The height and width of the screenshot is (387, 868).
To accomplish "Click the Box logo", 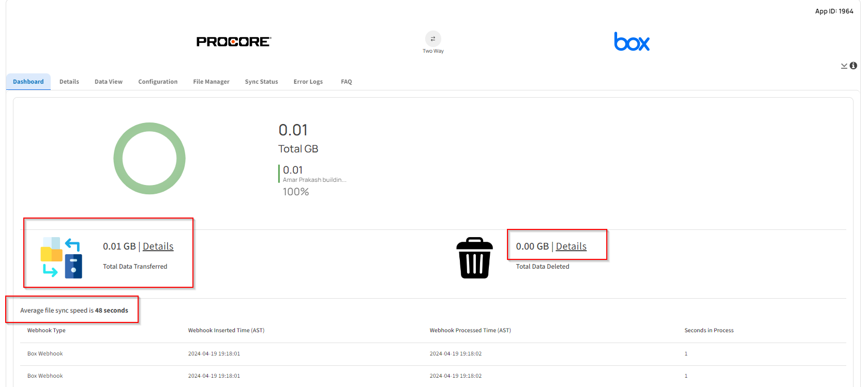I will [632, 41].
